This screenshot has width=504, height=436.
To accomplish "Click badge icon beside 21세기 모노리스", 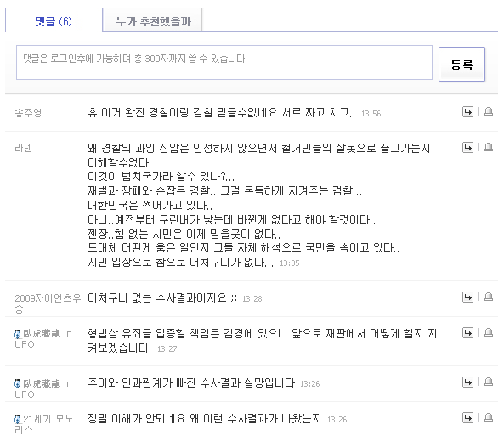I will [x=18, y=419].
